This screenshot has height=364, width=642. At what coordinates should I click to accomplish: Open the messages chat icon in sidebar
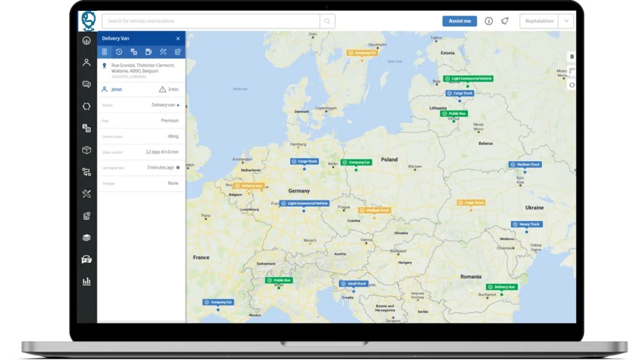click(87, 85)
